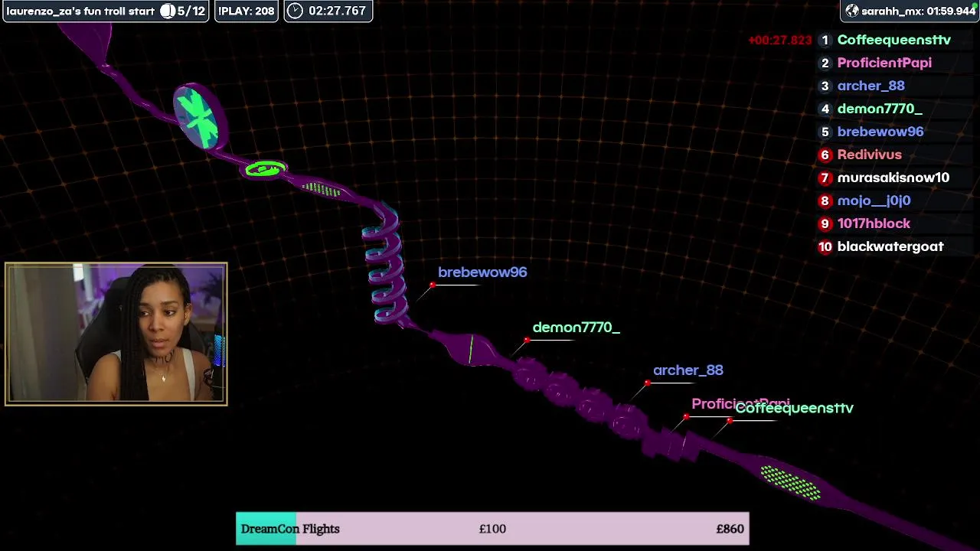Select mojo__j0j0 in the leaderboard

tap(874, 201)
